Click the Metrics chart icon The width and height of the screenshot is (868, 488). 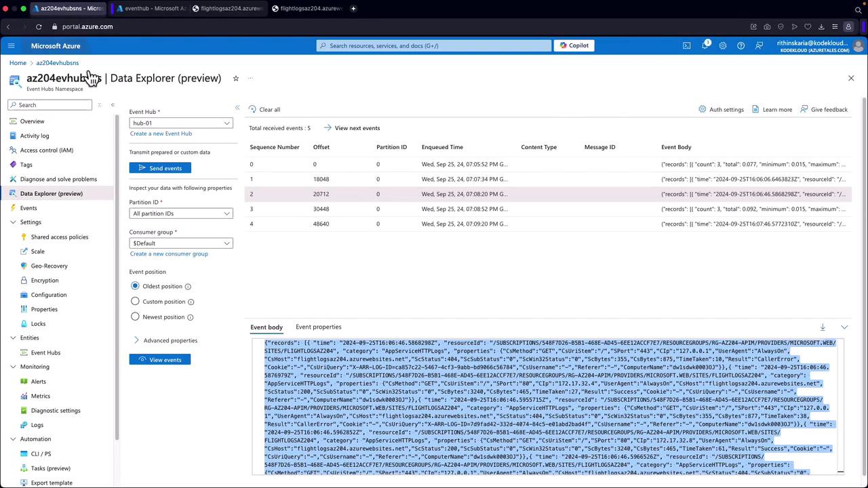tap(24, 396)
